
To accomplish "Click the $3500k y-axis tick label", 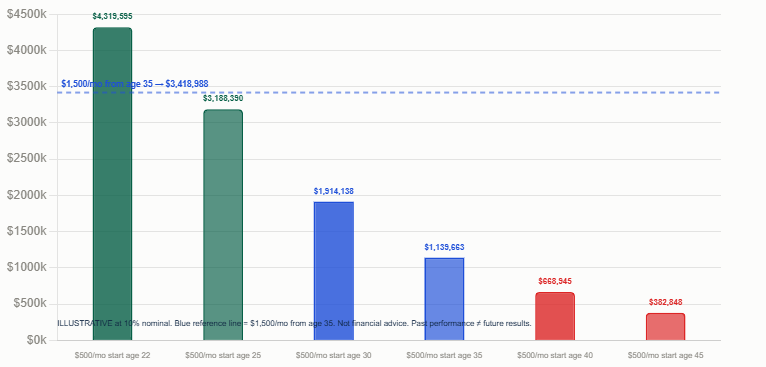I will pyautogui.click(x=27, y=86).
